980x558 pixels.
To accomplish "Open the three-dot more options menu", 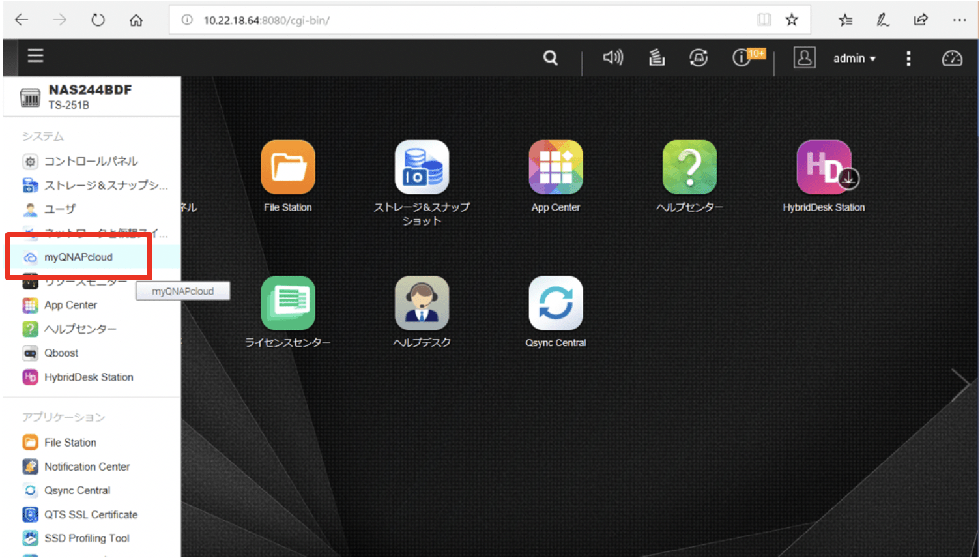I will tap(908, 59).
